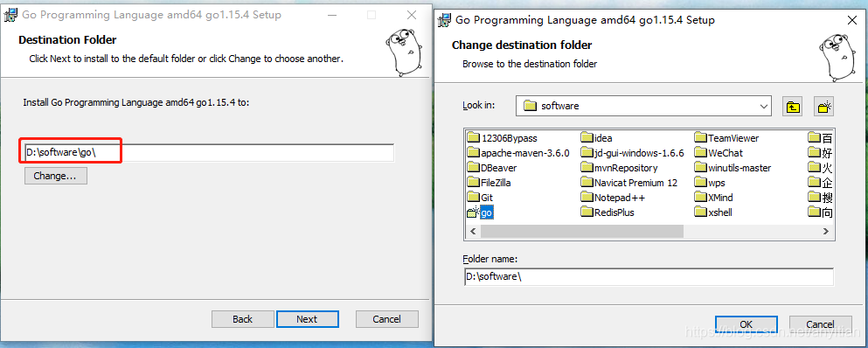Click Cancel in the Destination Folder dialog

click(x=386, y=319)
